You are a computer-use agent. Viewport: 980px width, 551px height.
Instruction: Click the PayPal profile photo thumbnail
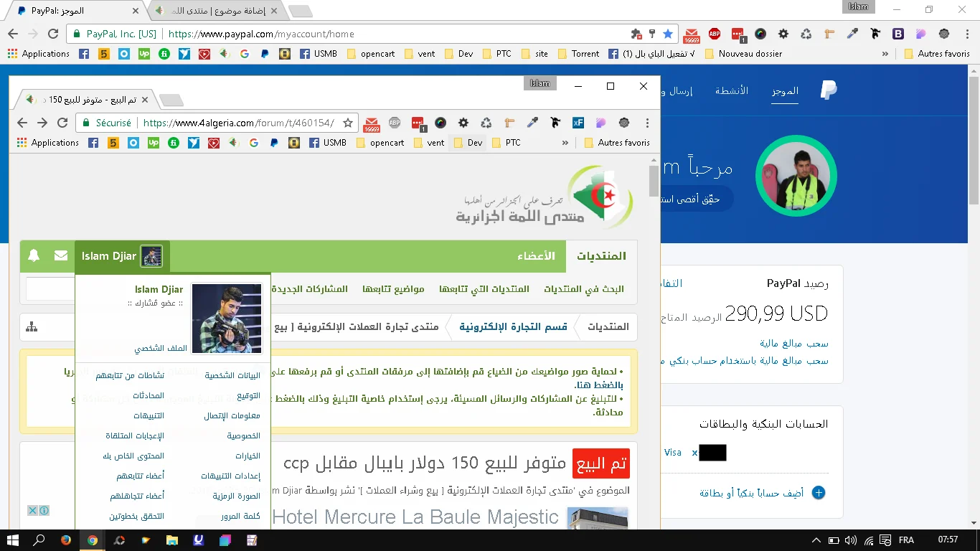pos(796,175)
